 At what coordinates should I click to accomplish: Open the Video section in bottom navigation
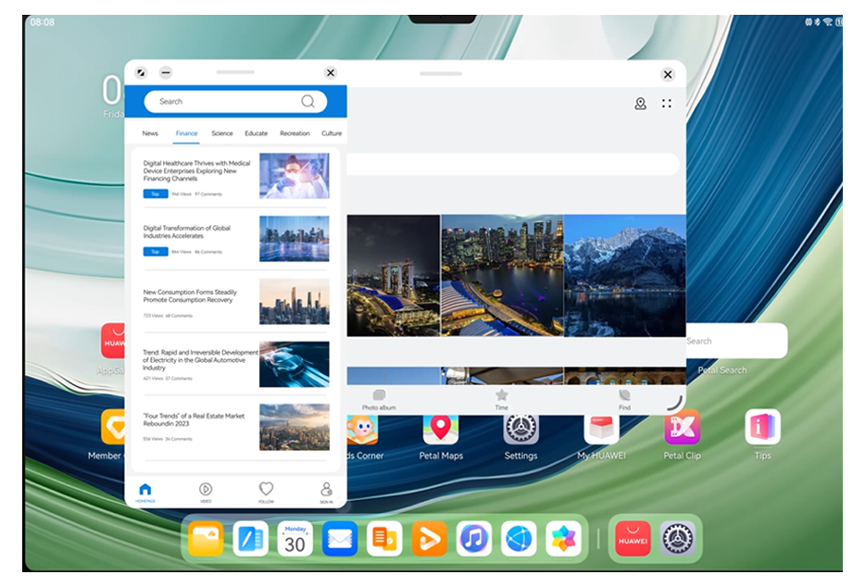coord(205,491)
